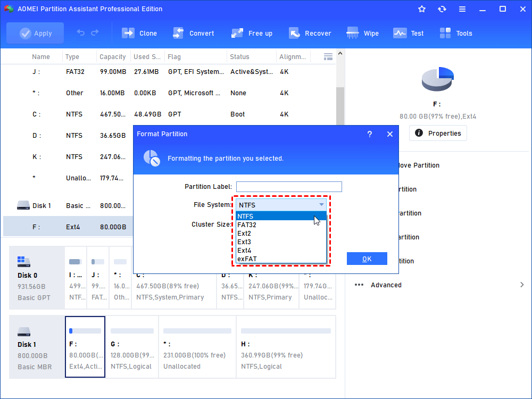The image size is (532, 399).
Task: Open the Wipe tool
Action: point(362,33)
